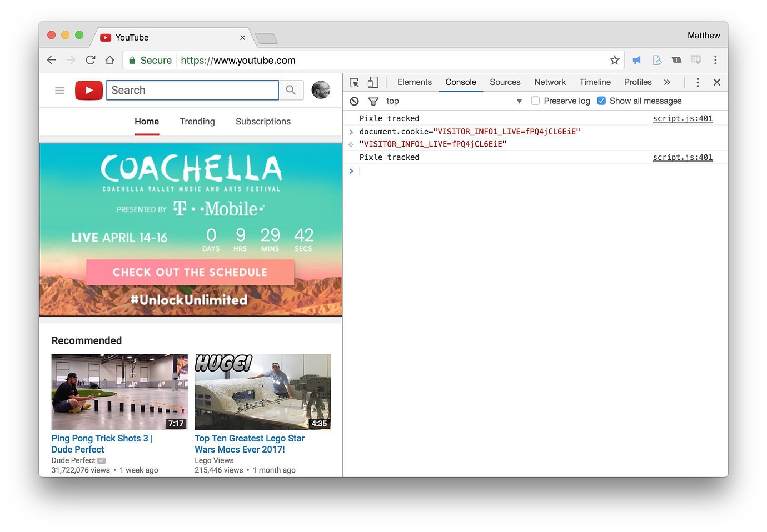Image resolution: width=767 pixels, height=532 pixels.
Task: Click the Recommended section heading
Action: pos(87,340)
